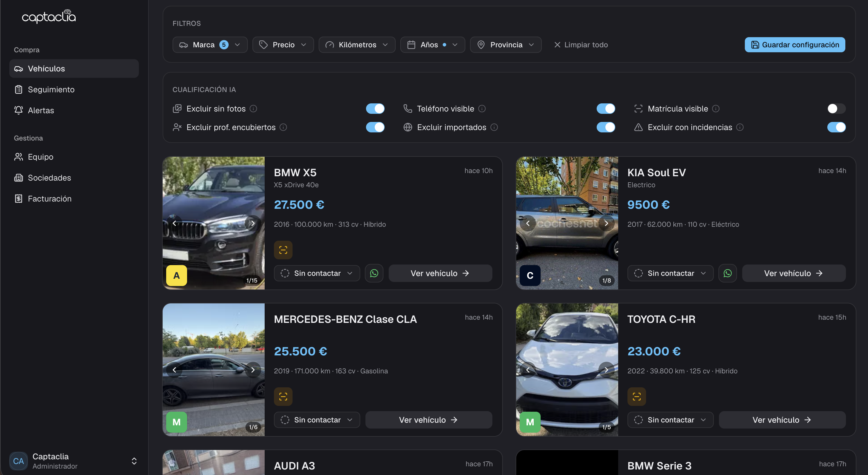Open Ver vehículo for Toyota C-HR

[x=782, y=420]
